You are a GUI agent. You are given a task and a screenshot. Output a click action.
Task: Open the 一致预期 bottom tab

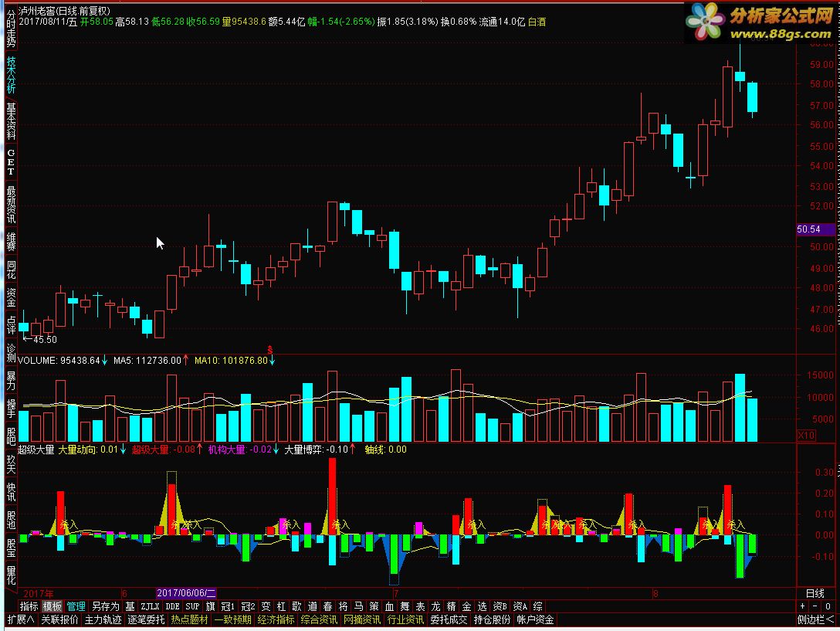(233, 619)
